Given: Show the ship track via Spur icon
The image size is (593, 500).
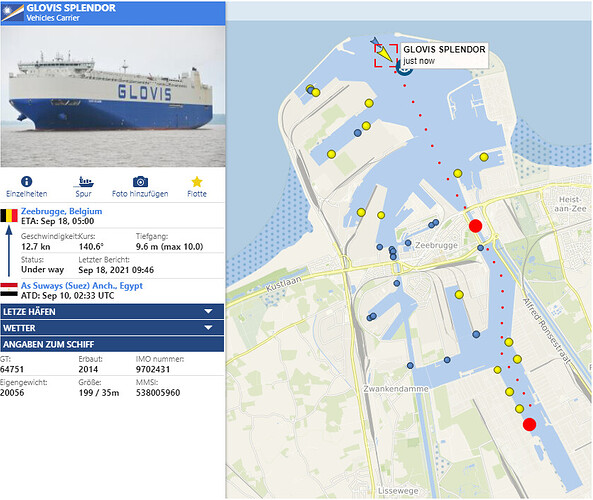Looking at the screenshot, I should click(x=84, y=182).
